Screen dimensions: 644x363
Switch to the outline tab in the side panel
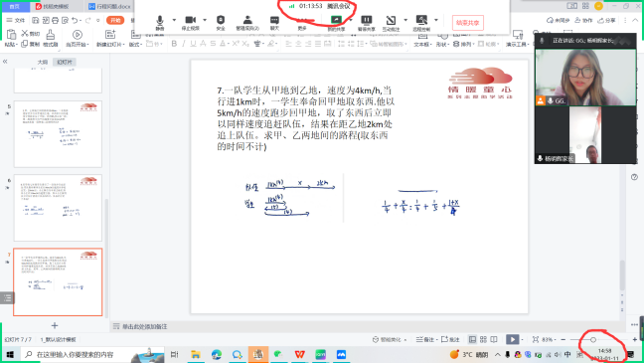point(43,62)
